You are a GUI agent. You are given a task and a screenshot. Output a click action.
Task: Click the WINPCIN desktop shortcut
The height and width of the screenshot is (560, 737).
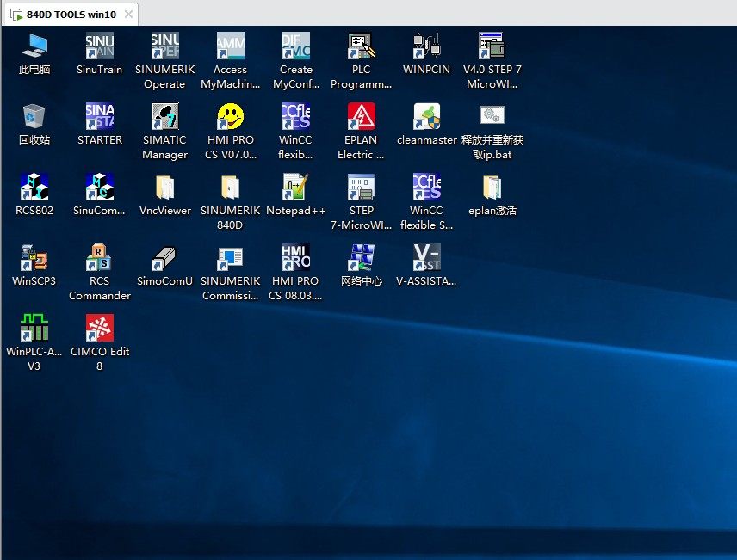[x=426, y=47]
